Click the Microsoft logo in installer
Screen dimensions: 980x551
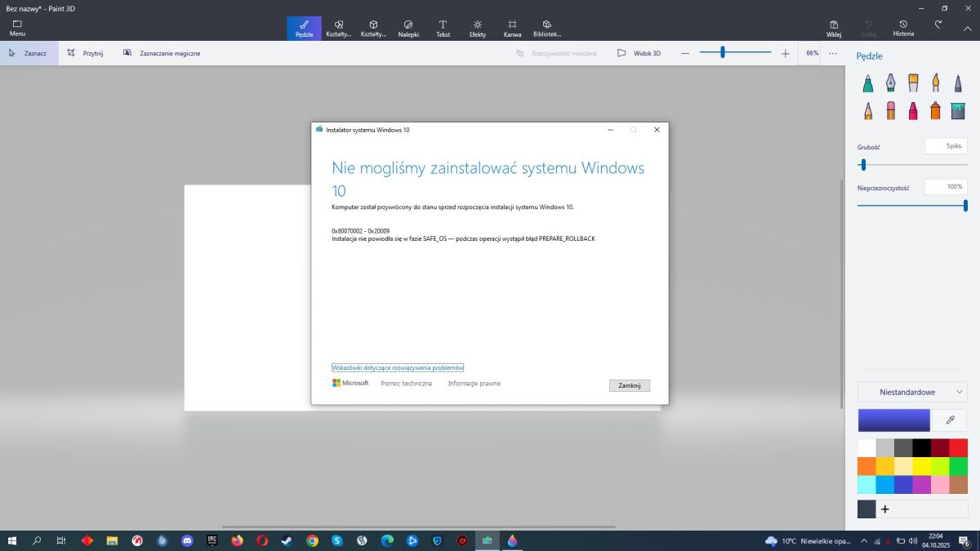point(350,383)
